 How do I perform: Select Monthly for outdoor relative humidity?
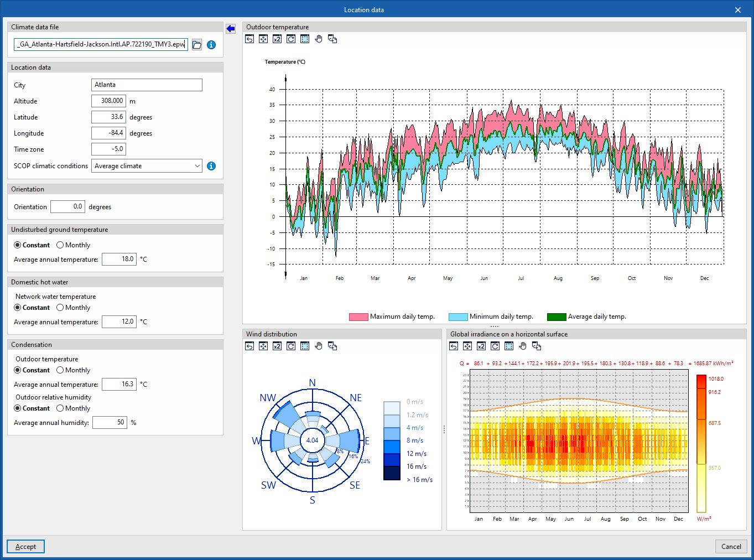(x=73, y=408)
